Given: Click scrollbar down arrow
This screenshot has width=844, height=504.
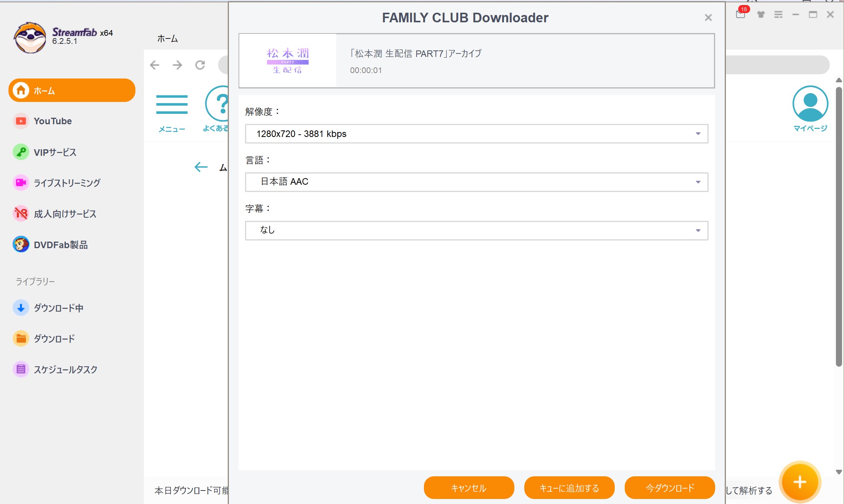Looking at the screenshot, I should [839, 472].
